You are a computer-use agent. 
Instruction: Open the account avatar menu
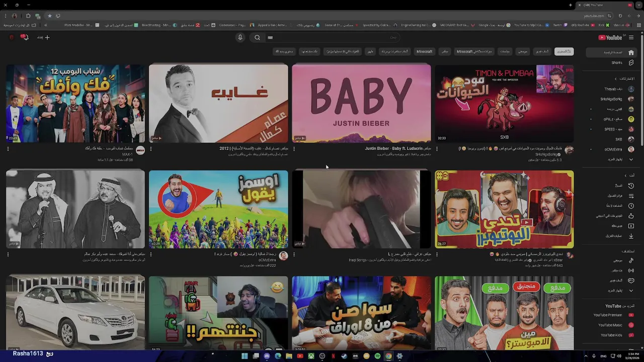point(11,37)
